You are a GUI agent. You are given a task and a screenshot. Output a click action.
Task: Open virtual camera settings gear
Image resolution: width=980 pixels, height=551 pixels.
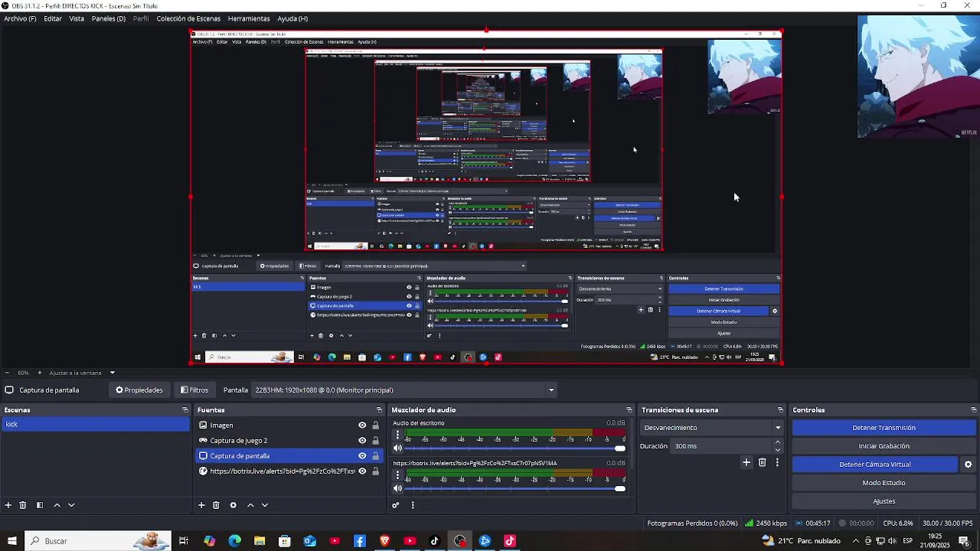click(968, 465)
